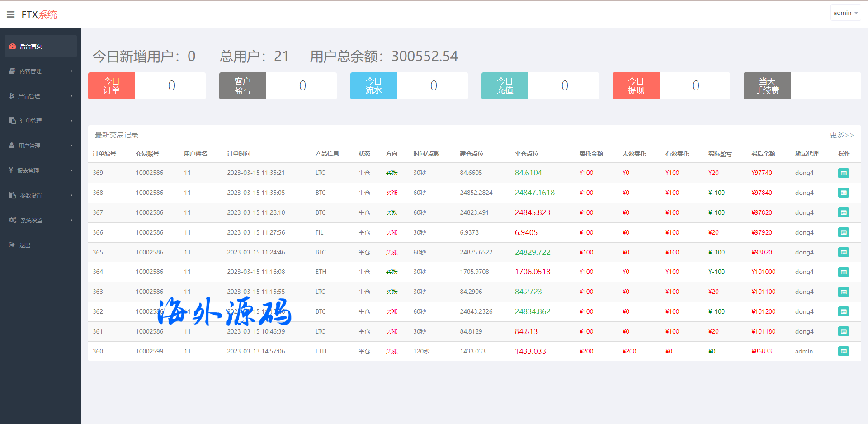Viewport: 868px width, 424px height.
Task: Click the logout icon next to 退出
Action: [12, 245]
